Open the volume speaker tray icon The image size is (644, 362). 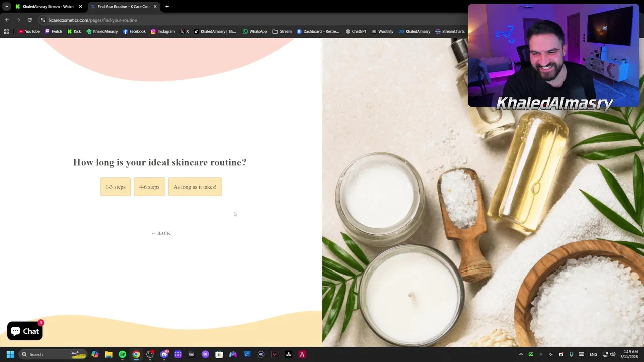[613, 354]
